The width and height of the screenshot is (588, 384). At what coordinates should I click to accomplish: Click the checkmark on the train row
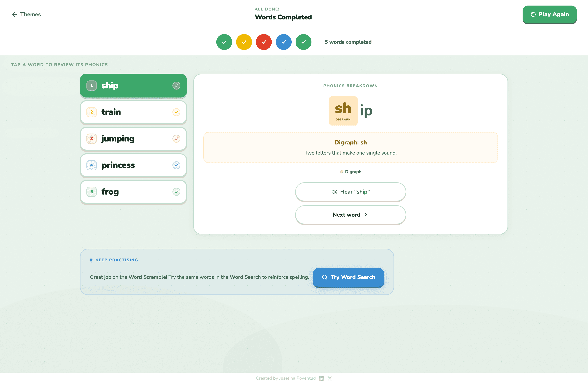click(176, 112)
